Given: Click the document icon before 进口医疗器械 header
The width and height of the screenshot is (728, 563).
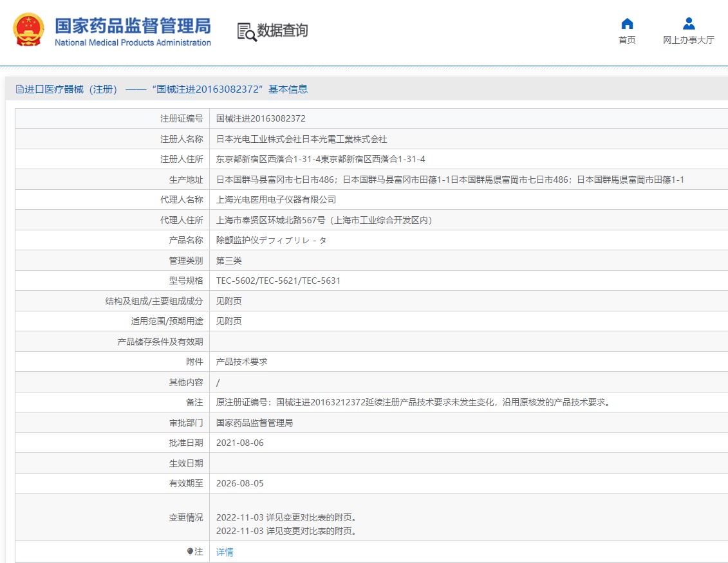Looking at the screenshot, I should click(20, 89).
